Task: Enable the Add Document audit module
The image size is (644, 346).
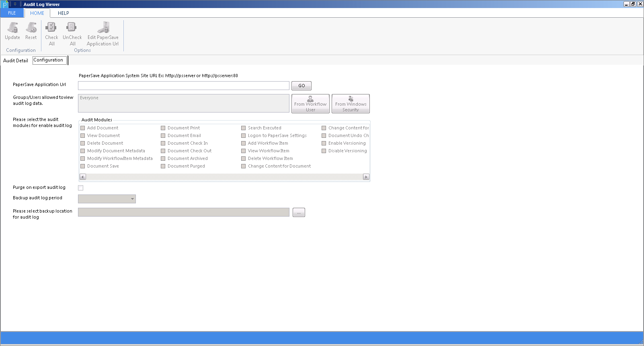Action: point(83,128)
